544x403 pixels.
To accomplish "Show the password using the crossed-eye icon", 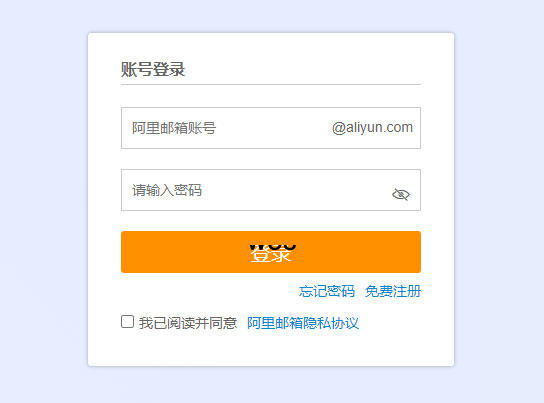I will [x=401, y=194].
